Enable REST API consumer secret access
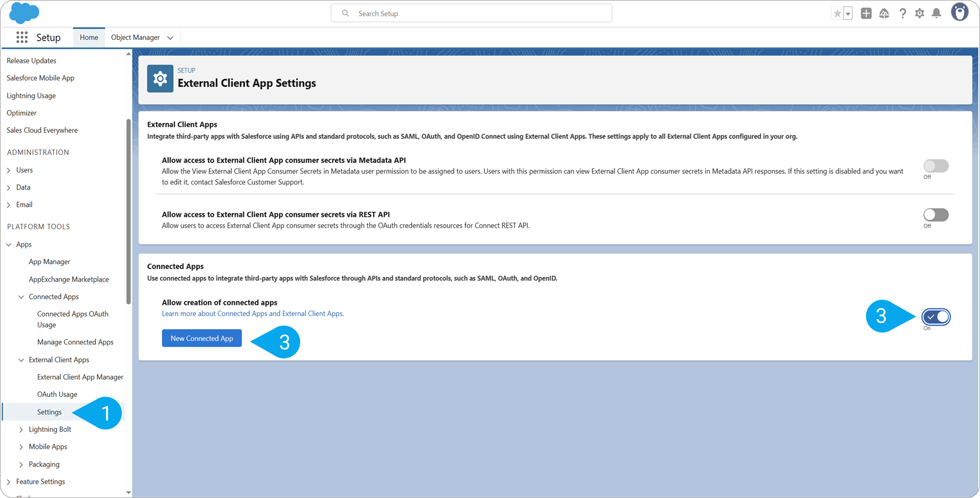Image resolution: width=980 pixels, height=498 pixels. [935, 215]
